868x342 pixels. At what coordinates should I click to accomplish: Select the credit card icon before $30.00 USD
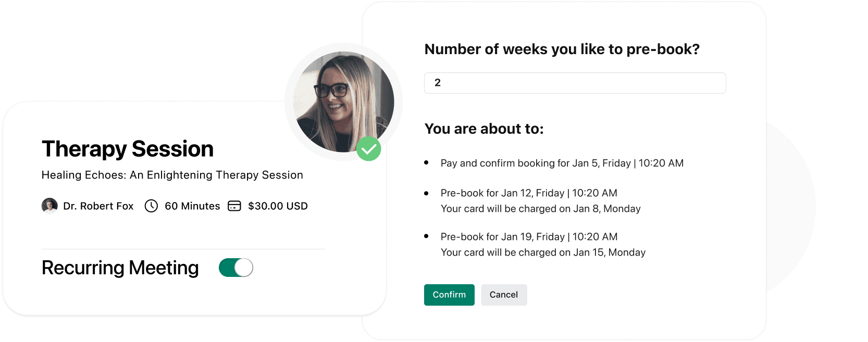(x=235, y=206)
